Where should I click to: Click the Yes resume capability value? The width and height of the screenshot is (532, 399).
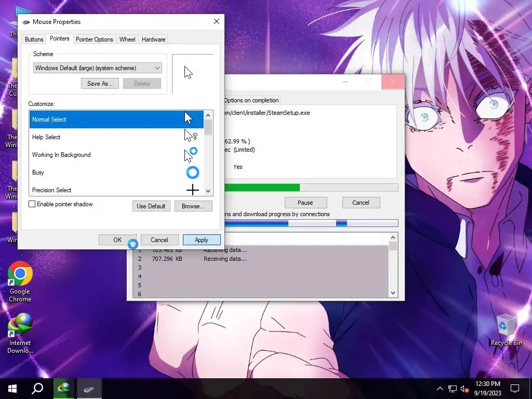pyautogui.click(x=238, y=167)
